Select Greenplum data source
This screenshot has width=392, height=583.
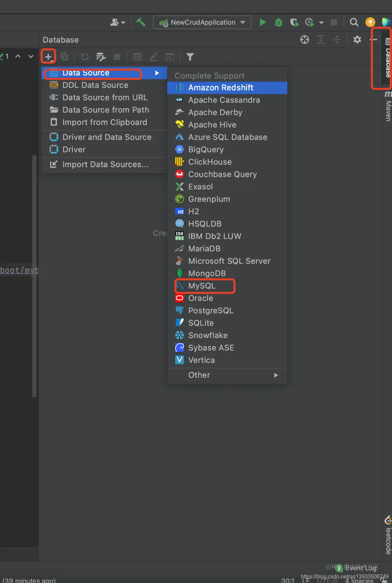pos(227,199)
